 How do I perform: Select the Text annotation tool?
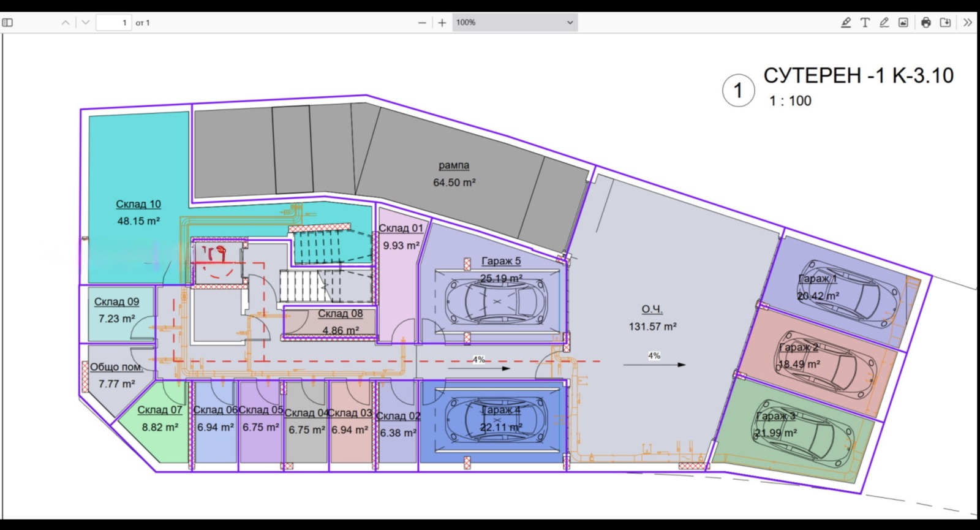pos(865,23)
